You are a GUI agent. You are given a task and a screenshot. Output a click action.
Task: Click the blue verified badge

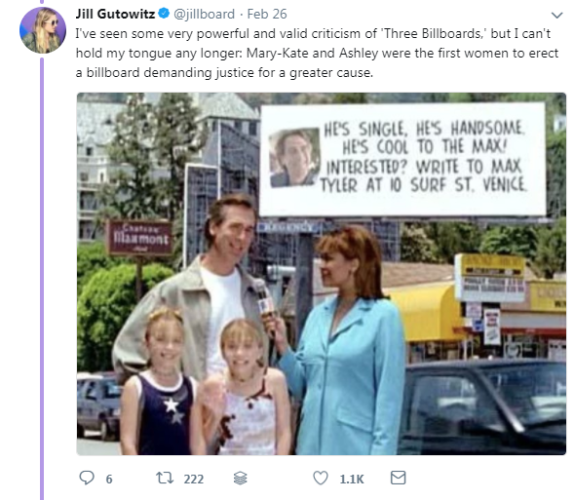(164, 14)
